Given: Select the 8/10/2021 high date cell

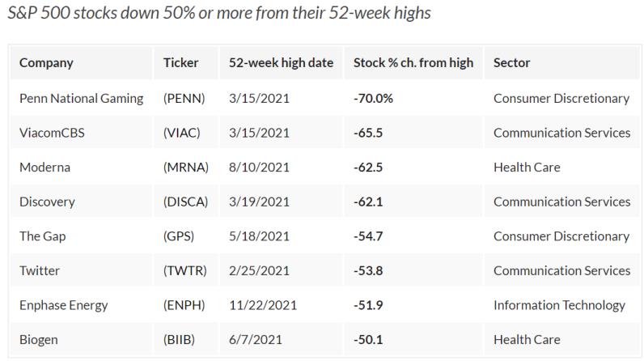Looking at the screenshot, I should pyautogui.click(x=259, y=168).
